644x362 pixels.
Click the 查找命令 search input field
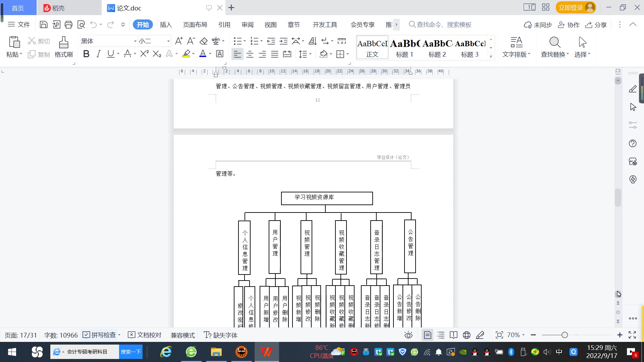click(444, 25)
